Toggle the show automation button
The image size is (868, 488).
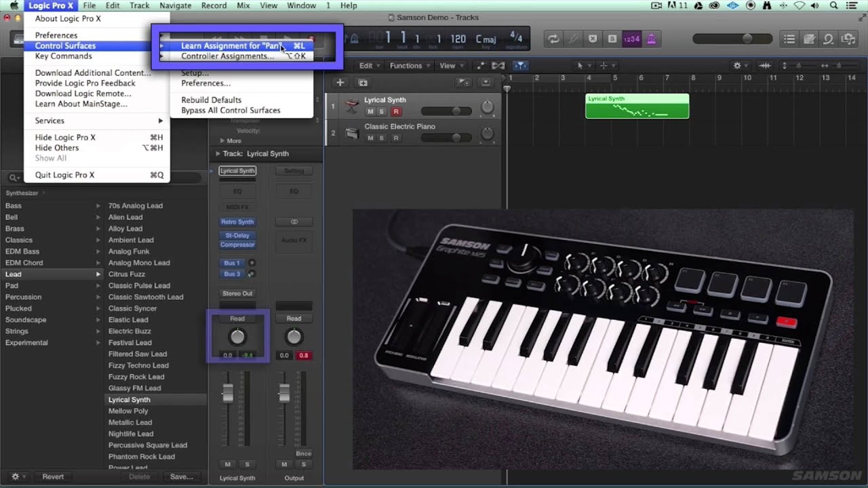(481, 66)
